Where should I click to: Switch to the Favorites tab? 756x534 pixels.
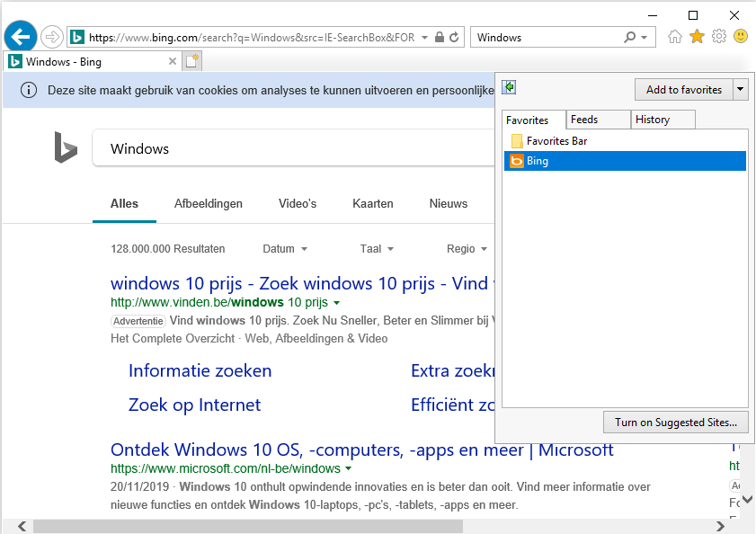pyautogui.click(x=534, y=120)
